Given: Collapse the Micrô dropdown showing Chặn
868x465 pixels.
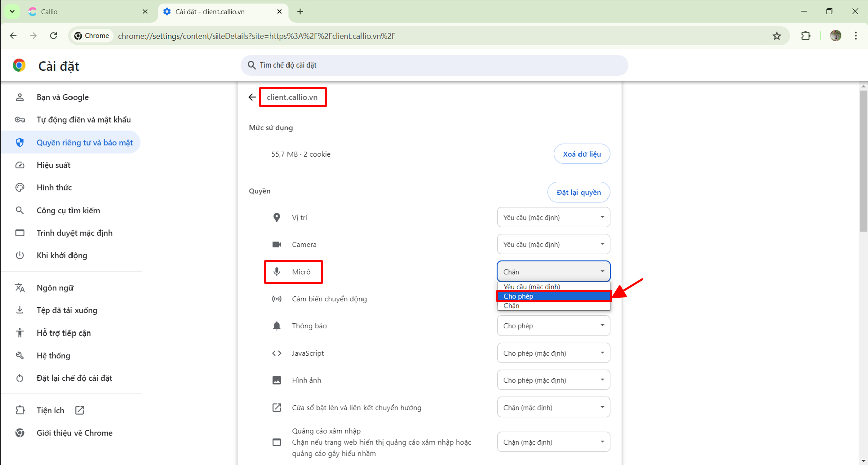Looking at the screenshot, I should click(554, 272).
